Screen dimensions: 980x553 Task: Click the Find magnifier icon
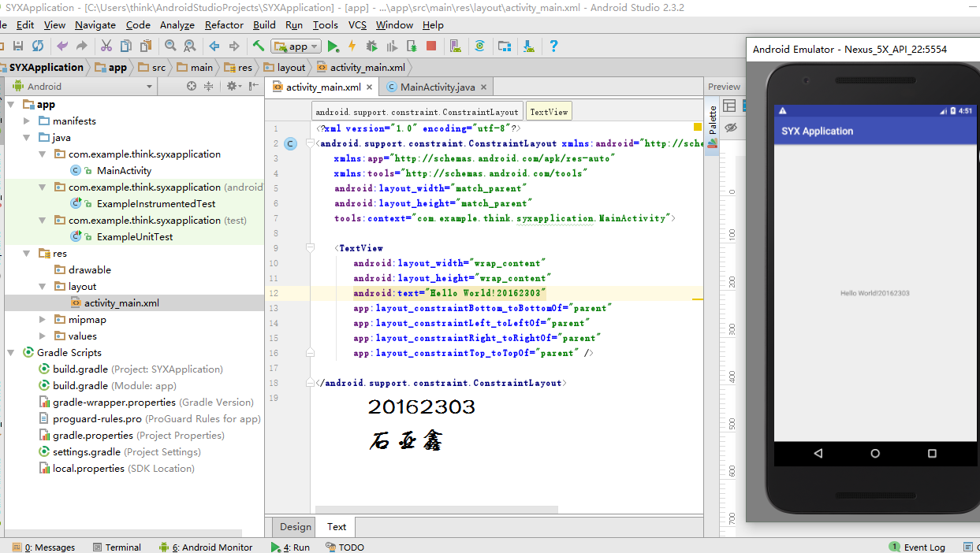pos(170,46)
